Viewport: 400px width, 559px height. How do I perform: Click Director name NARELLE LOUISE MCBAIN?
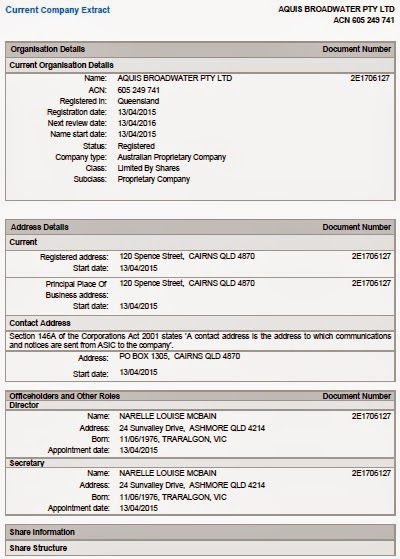click(168, 416)
